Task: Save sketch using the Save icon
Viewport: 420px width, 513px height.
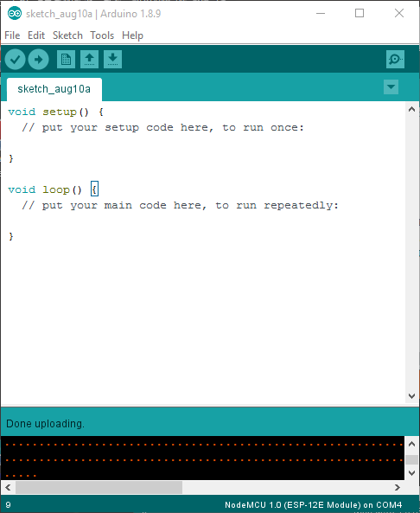Action: 112,59
